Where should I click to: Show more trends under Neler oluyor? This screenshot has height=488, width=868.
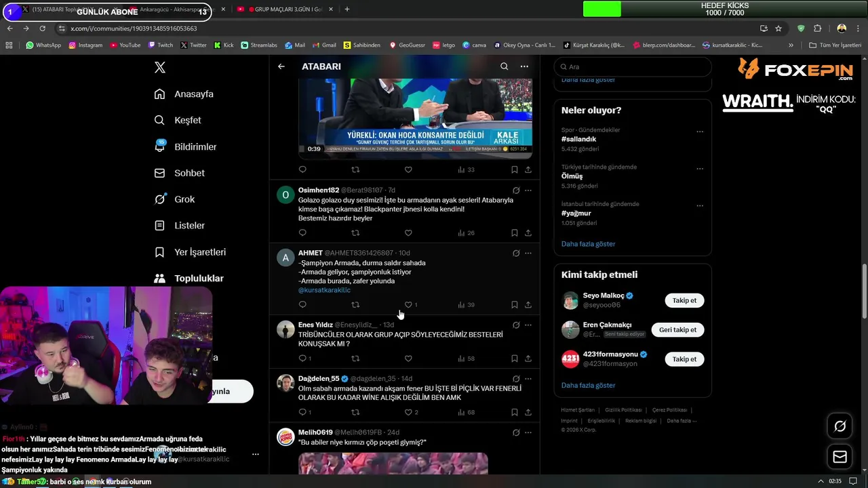pos(588,244)
